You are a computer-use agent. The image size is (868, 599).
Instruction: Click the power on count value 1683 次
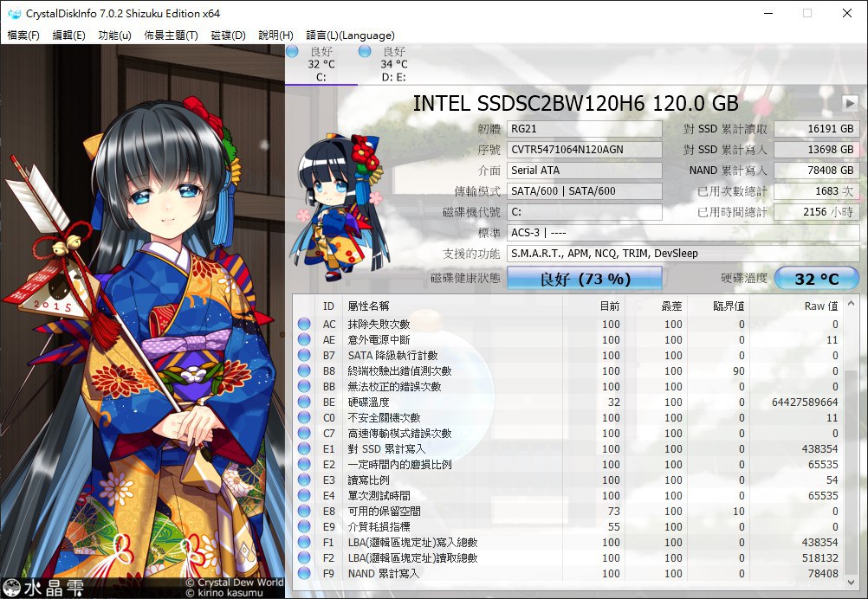pos(817,191)
